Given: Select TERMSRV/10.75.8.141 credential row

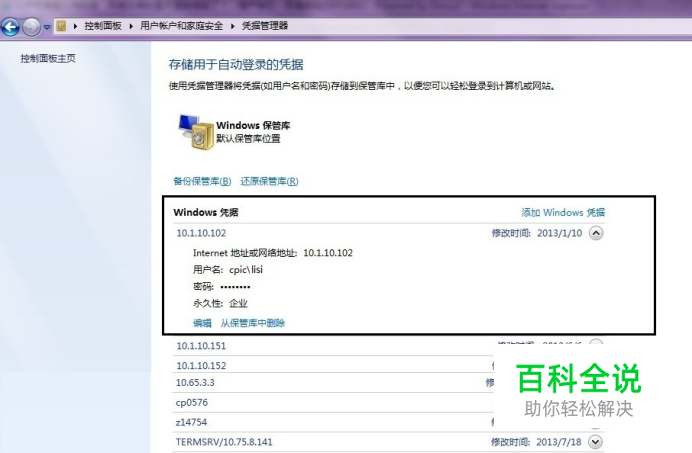Looking at the screenshot, I should point(388,442).
